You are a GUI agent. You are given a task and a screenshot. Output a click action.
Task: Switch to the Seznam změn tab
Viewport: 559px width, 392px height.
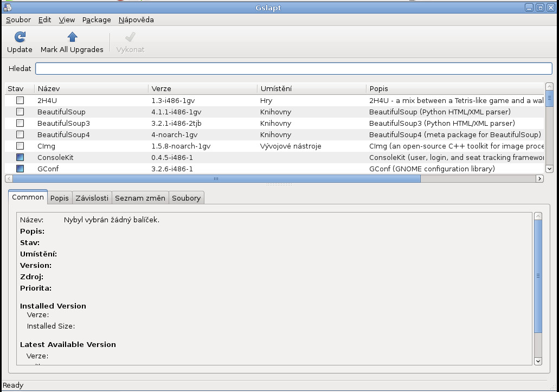[x=140, y=198]
